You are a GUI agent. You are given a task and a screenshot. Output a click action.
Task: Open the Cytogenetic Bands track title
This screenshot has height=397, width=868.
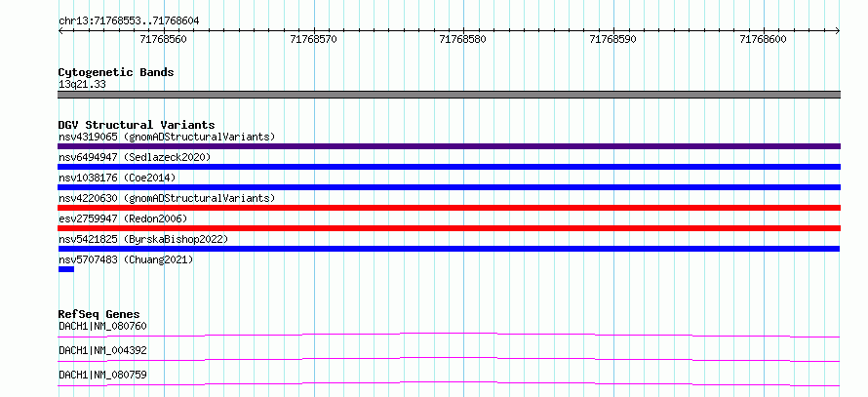click(116, 72)
